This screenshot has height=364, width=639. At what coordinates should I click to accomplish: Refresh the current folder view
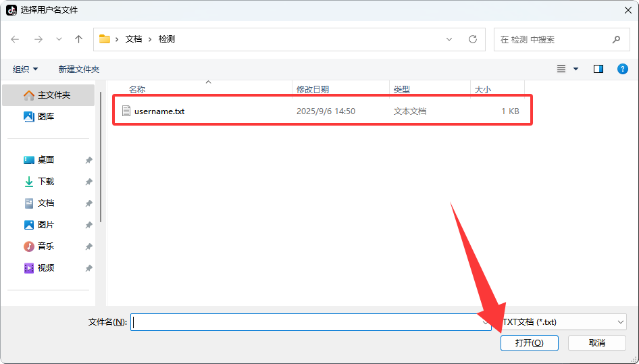[473, 39]
